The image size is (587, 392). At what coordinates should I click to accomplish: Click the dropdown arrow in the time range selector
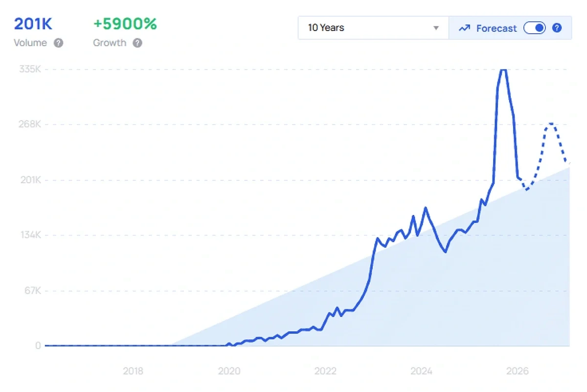(x=436, y=28)
